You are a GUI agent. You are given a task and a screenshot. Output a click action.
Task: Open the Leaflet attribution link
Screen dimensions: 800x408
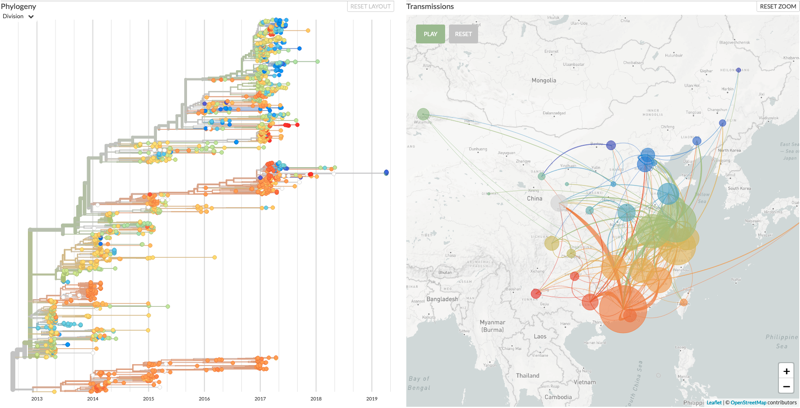[714, 403]
